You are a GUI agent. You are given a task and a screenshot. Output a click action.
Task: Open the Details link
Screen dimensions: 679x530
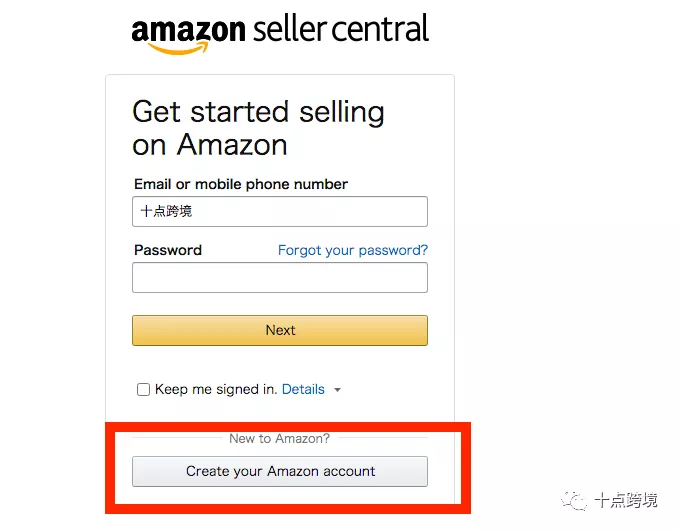pos(303,389)
